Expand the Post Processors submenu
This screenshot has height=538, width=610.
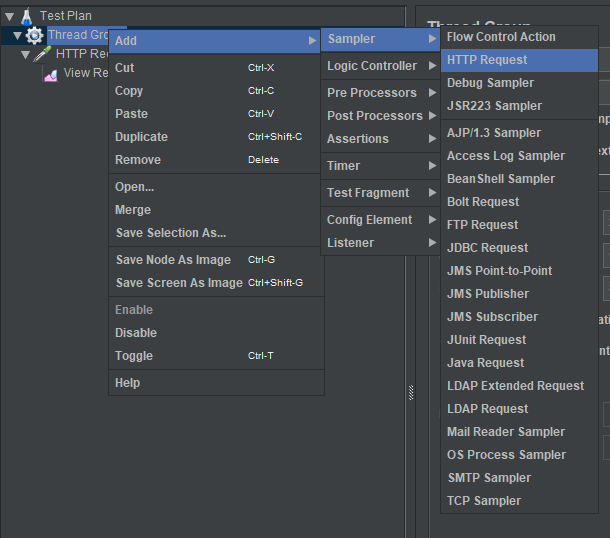(380, 116)
